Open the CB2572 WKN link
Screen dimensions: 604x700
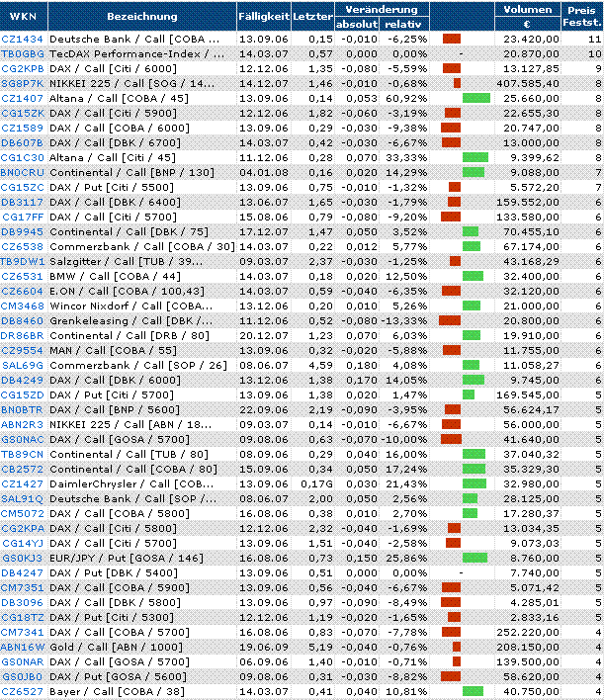(x=23, y=470)
